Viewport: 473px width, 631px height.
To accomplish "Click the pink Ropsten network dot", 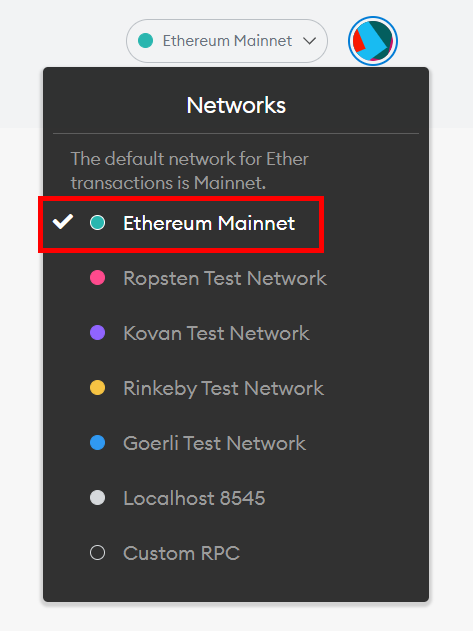I will (97, 278).
